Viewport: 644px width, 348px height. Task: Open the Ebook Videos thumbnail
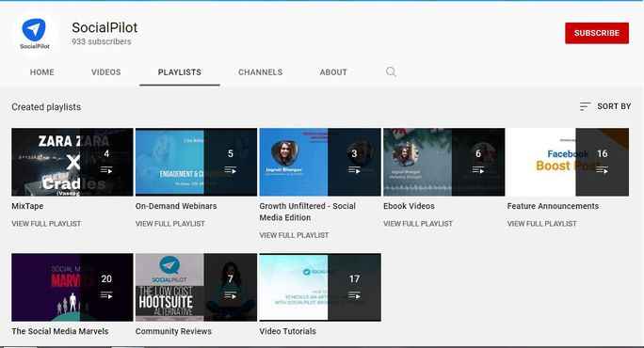(x=444, y=162)
